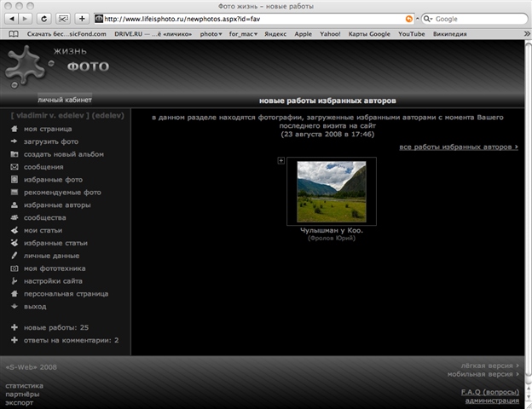Click the folder icon for создать новый альбом

[x=14, y=154]
